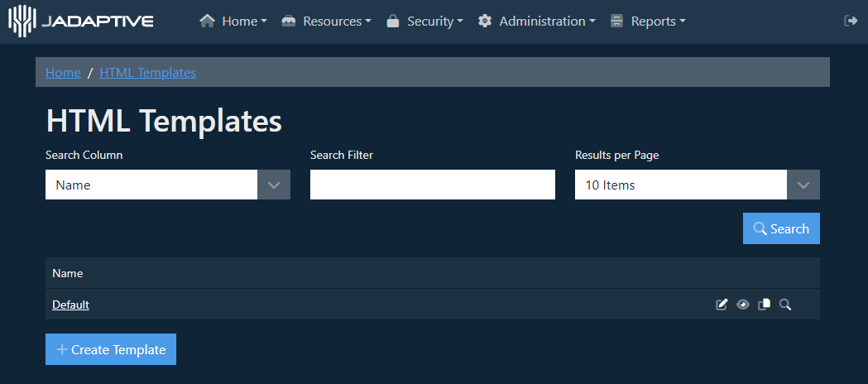
Task: Open the Search Column dropdown
Action: coord(167,185)
